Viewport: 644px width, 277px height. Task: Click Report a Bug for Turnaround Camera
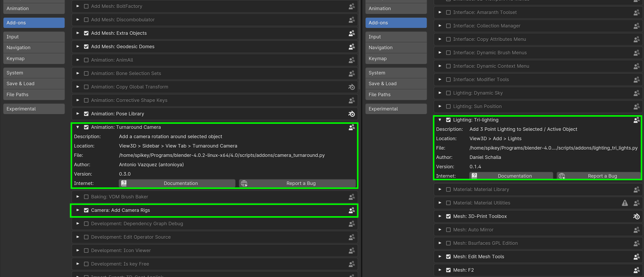[297, 183]
